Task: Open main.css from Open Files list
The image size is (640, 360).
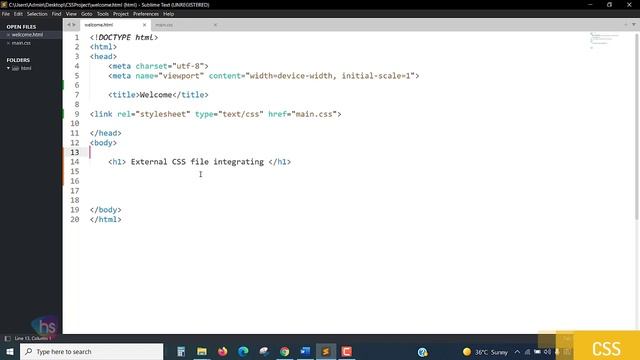Action: (x=21, y=43)
